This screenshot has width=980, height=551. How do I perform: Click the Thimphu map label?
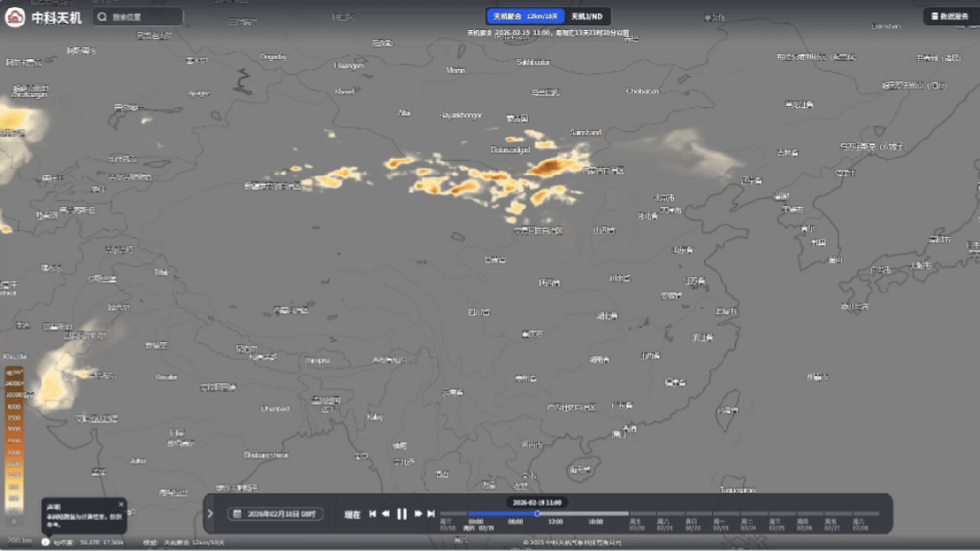(x=318, y=360)
